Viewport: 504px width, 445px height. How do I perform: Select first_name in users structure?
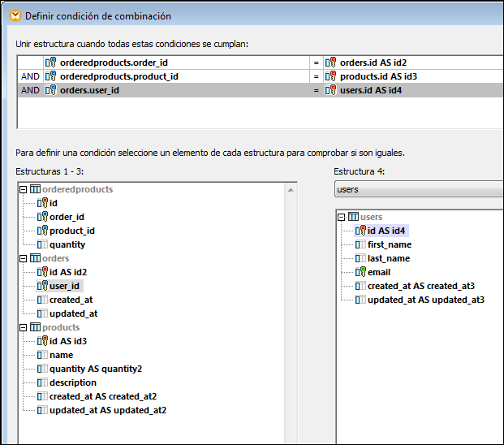[389, 244]
